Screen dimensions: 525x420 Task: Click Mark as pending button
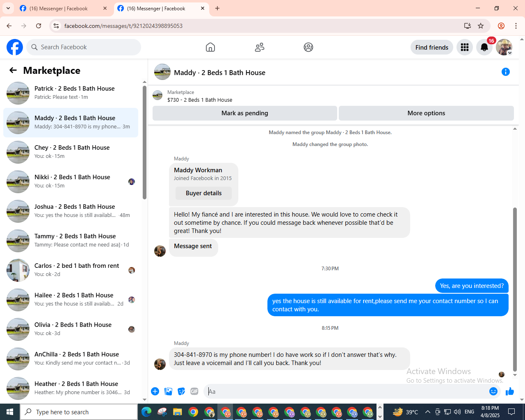tap(245, 113)
